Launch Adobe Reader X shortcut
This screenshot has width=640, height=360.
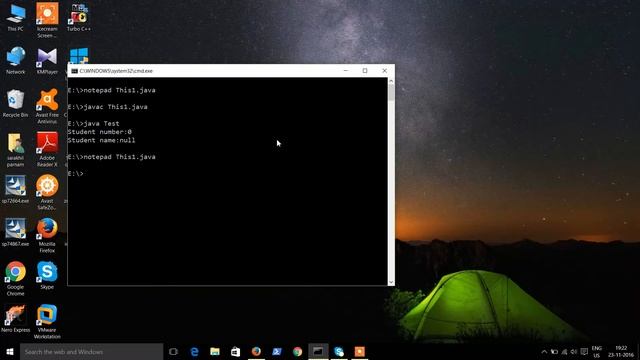(47, 150)
